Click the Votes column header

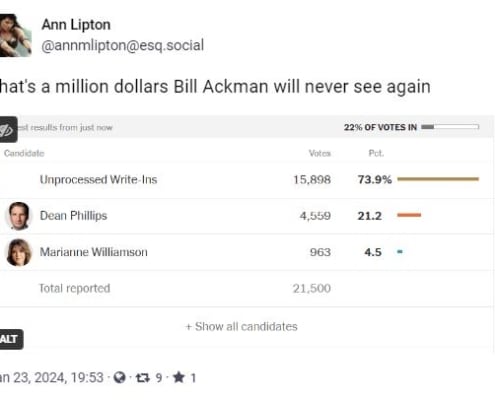320,153
